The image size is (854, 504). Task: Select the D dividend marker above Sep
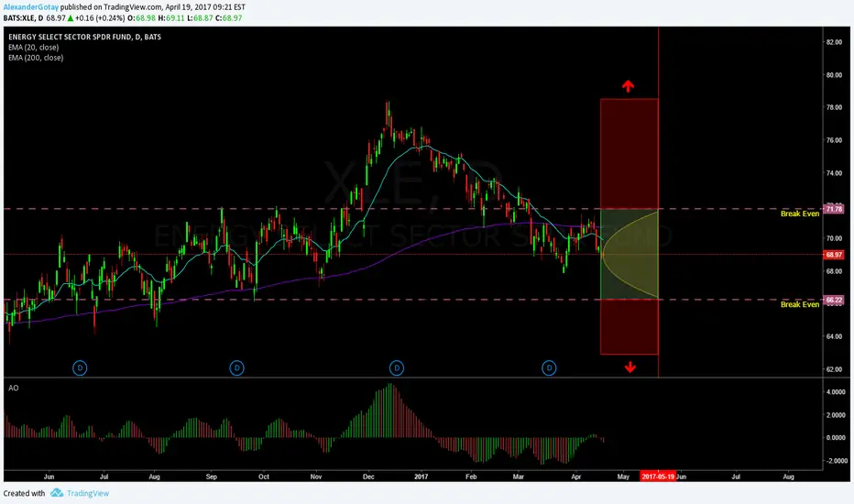point(236,367)
